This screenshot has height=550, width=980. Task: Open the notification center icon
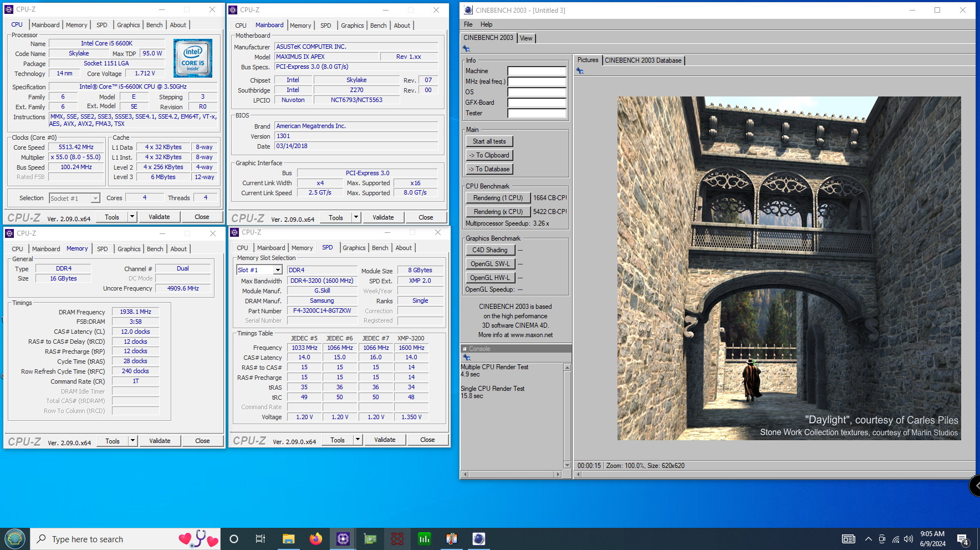pyautogui.click(x=963, y=539)
